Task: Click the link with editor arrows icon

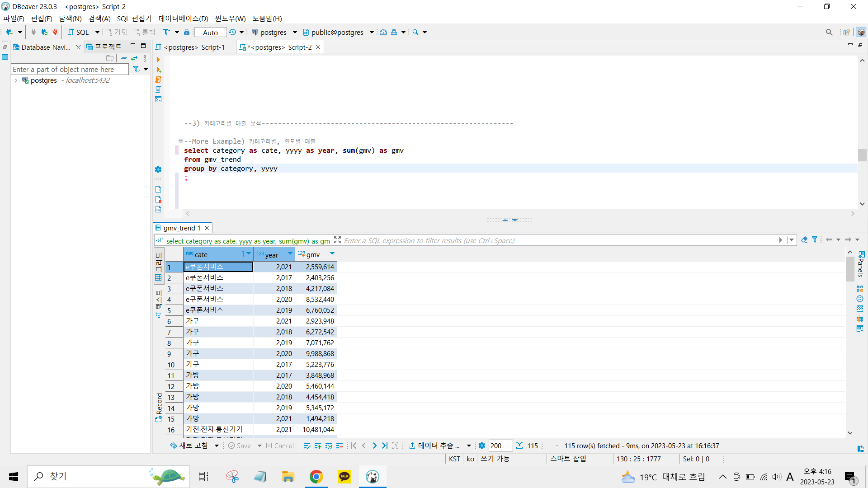Action: click(x=134, y=58)
